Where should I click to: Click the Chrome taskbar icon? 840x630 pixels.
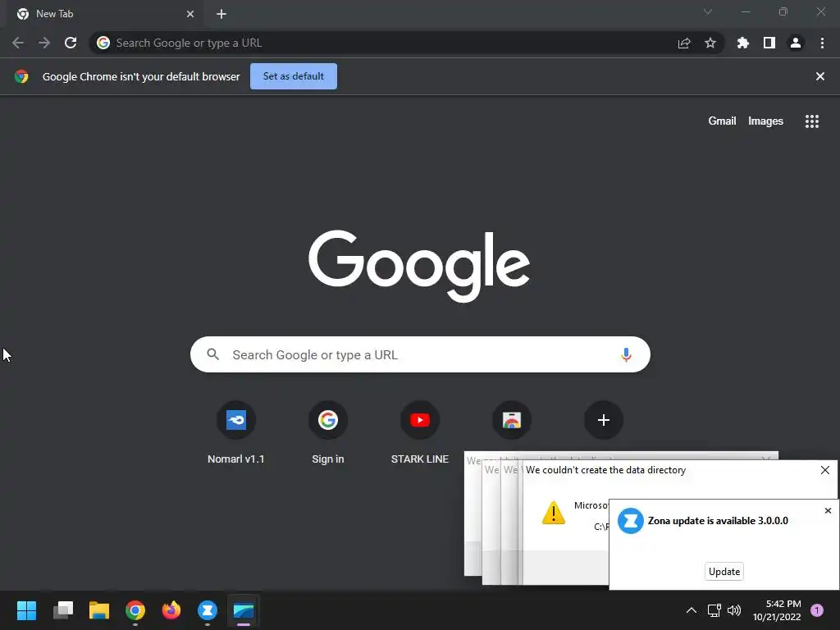click(135, 610)
